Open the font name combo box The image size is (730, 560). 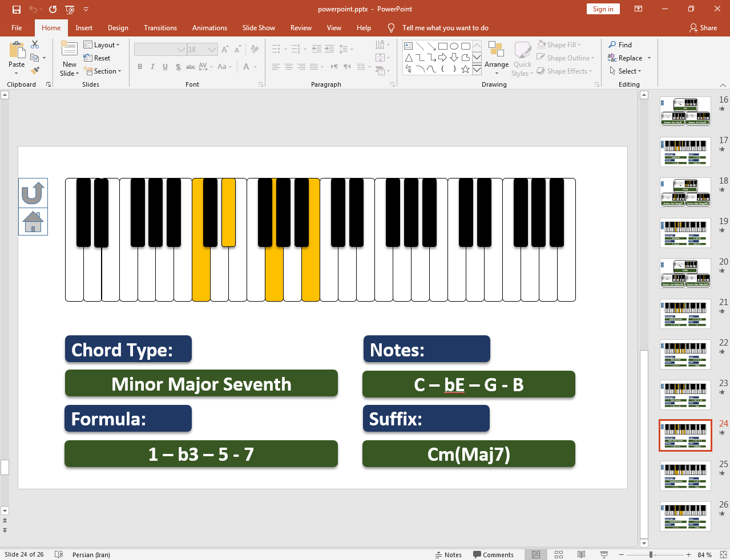160,50
